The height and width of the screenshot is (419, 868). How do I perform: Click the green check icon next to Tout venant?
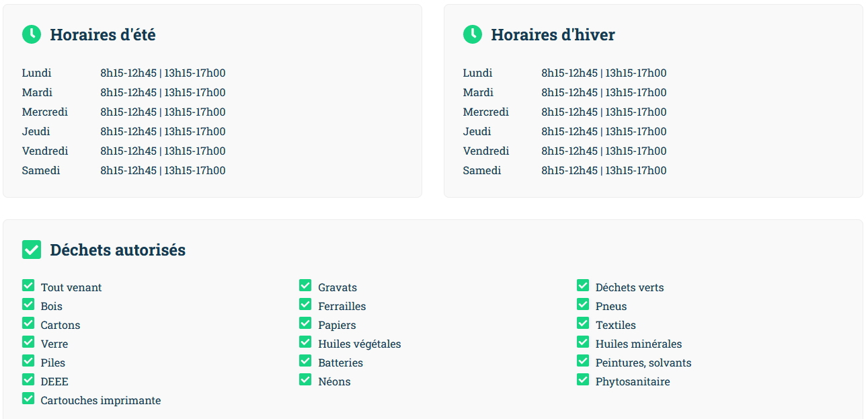28,286
